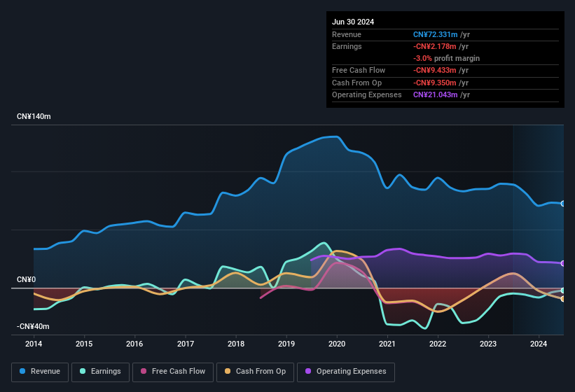This screenshot has height=392, width=575.
Task: Click the blue Revenue legend dot
Action: (x=22, y=371)
